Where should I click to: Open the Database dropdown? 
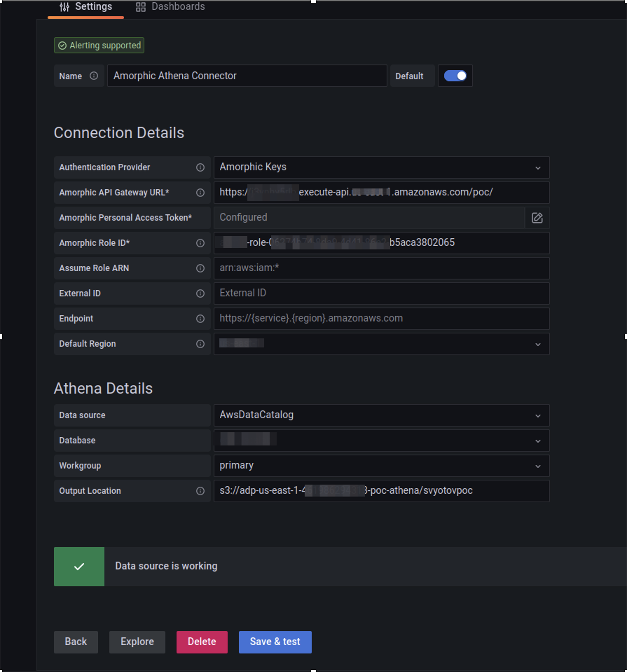382,441
